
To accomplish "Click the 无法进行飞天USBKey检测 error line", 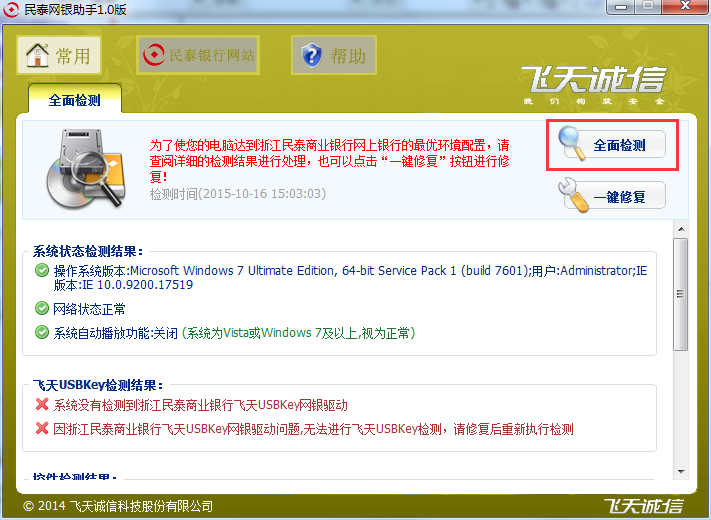I will point(313,429).
